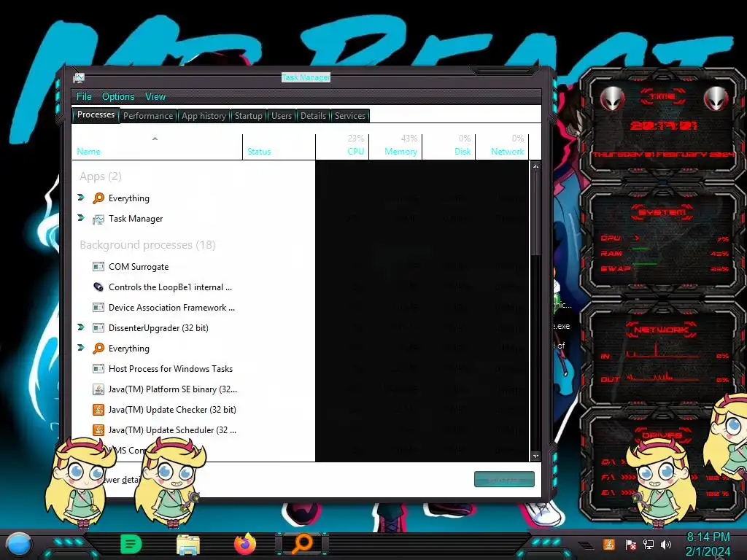
Task: Click the DissenterUpgrader process icon
Action: (98, 328)
